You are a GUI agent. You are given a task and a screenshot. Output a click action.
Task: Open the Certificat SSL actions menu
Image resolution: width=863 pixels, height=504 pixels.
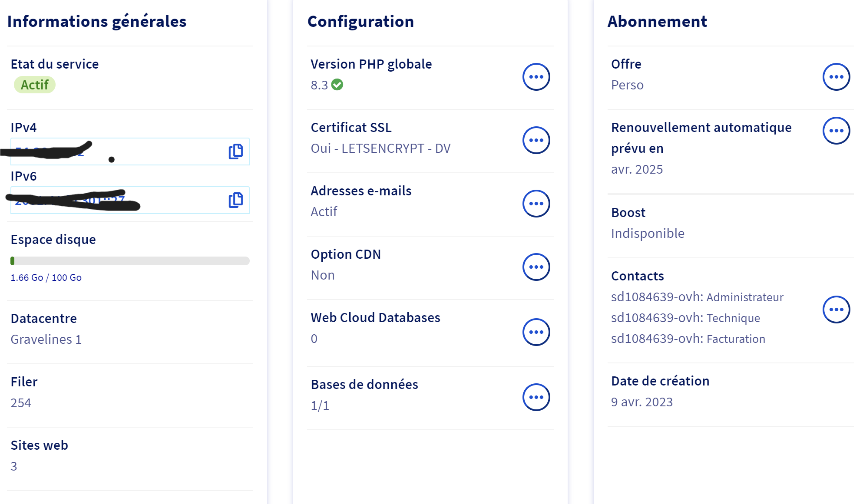click(536, 140)
